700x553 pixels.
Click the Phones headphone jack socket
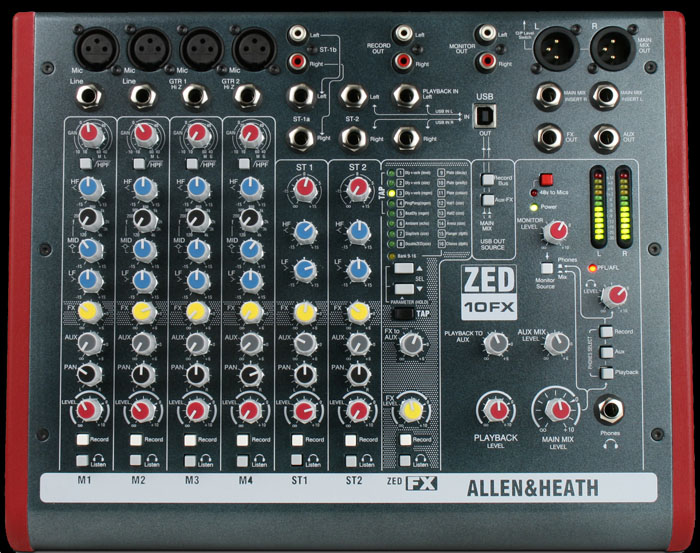[x=610, y=410]
